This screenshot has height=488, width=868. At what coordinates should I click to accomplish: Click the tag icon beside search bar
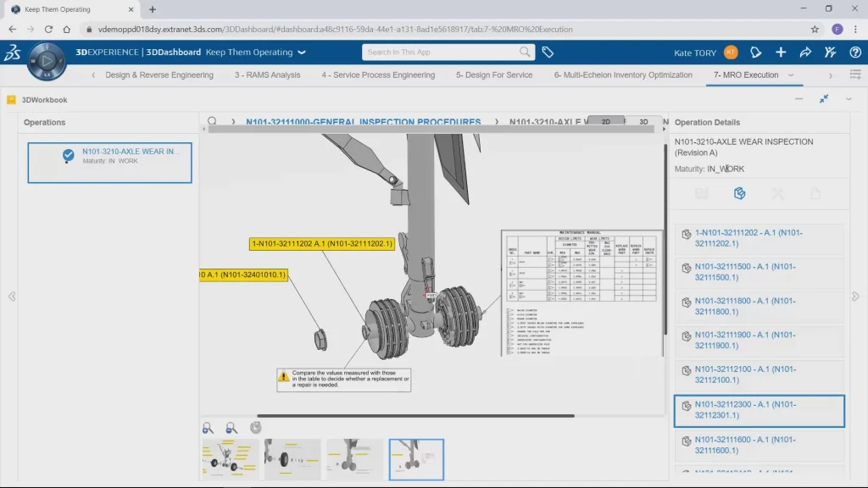coord(548,53)
